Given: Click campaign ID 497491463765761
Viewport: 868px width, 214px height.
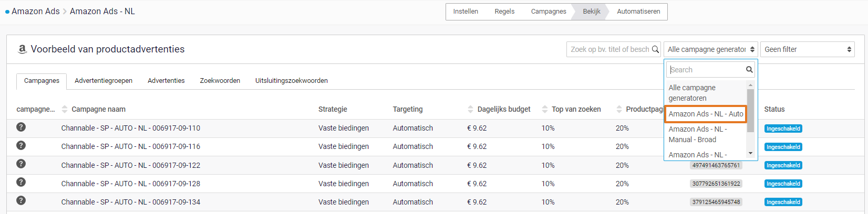Looking at the screenshot, I should 716,165.
